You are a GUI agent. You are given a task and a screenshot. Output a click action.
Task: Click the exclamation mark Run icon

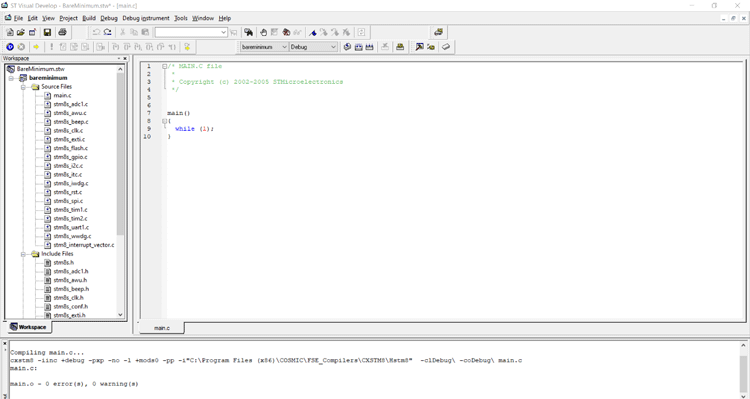point(51,47)
